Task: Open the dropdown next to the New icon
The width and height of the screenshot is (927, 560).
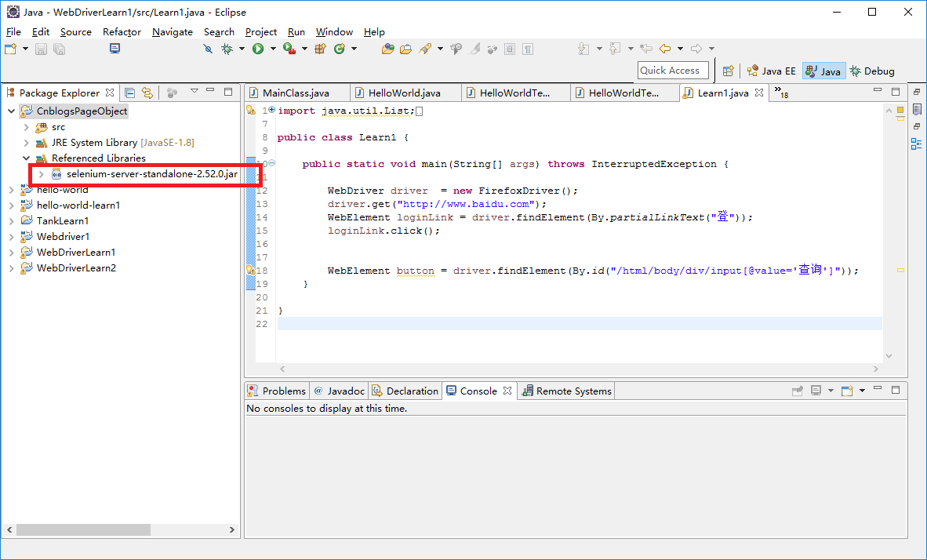Action: (25, 49)
